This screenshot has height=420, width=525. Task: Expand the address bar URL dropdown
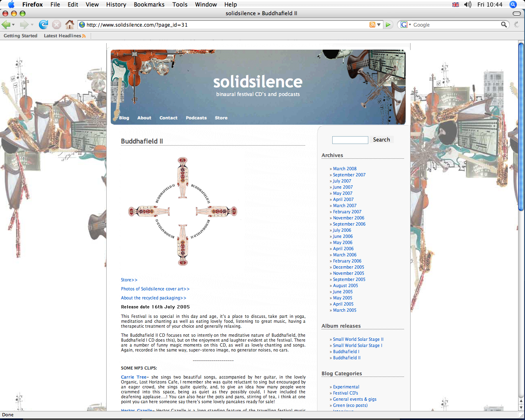click(379, 25)
